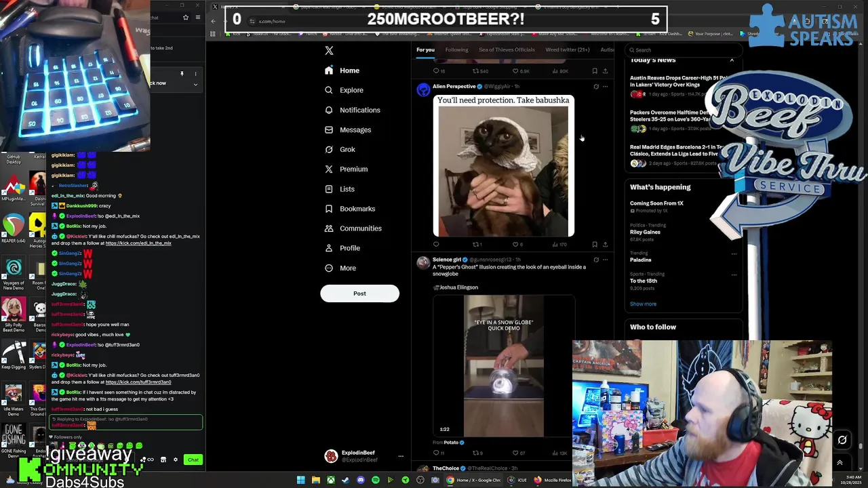Click kick.com/tuff3rmrd3an0 link in chat
The width and height of the screenshot is (868, 488).
pyautogui.click(x=138, y=382)
